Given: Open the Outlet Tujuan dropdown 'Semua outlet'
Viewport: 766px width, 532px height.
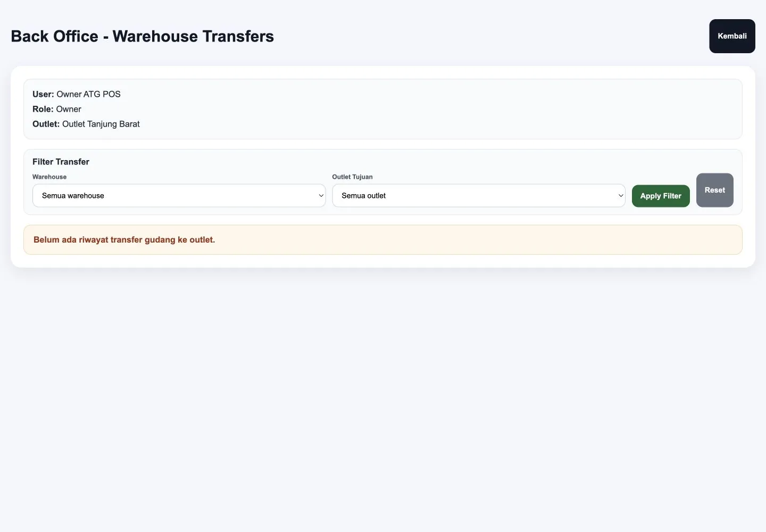Looking at the screenshot, I should click(479, 196).
